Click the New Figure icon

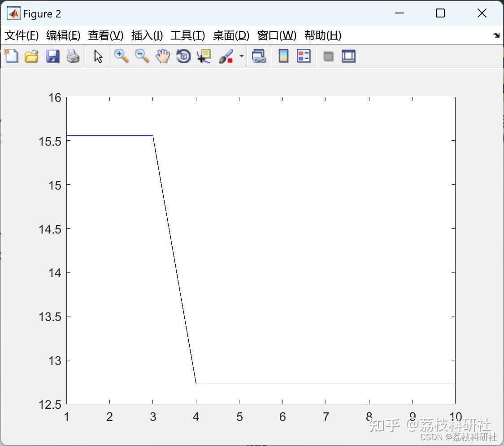11,56
